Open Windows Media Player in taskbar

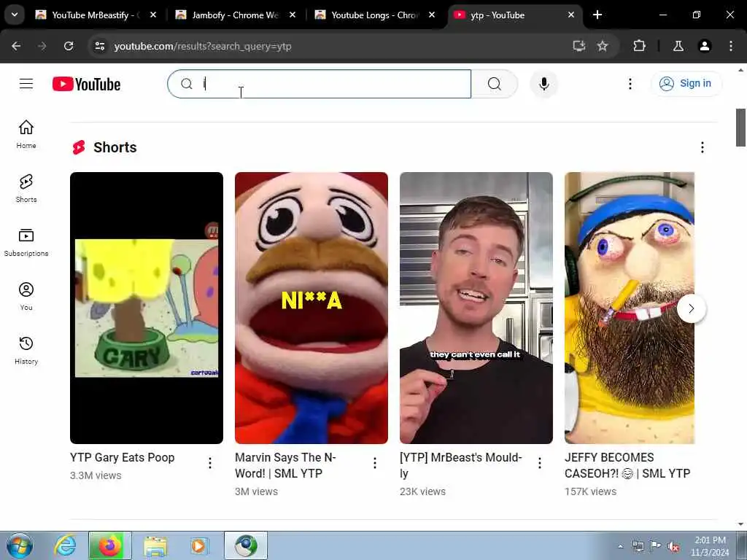(198, 545)
